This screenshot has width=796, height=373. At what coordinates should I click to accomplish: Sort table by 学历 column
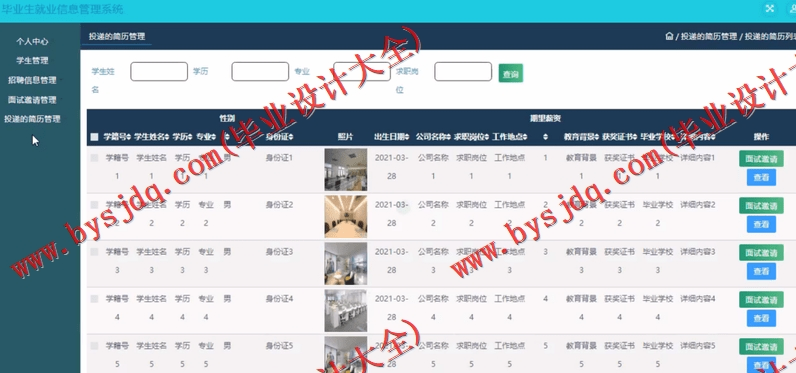pyautogui.click(x=183, y=137)
